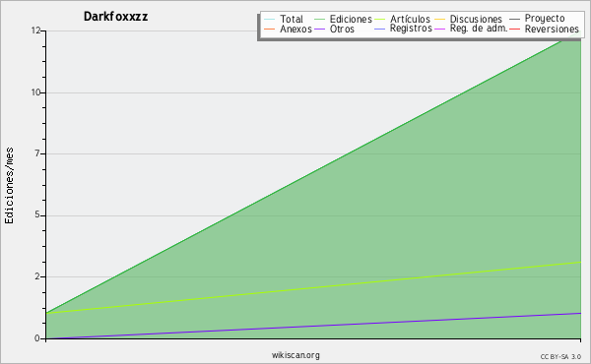The height and width of the screenshot is (364, 591).
Task: Click the Otros legend label
Action: coord(342,29)
